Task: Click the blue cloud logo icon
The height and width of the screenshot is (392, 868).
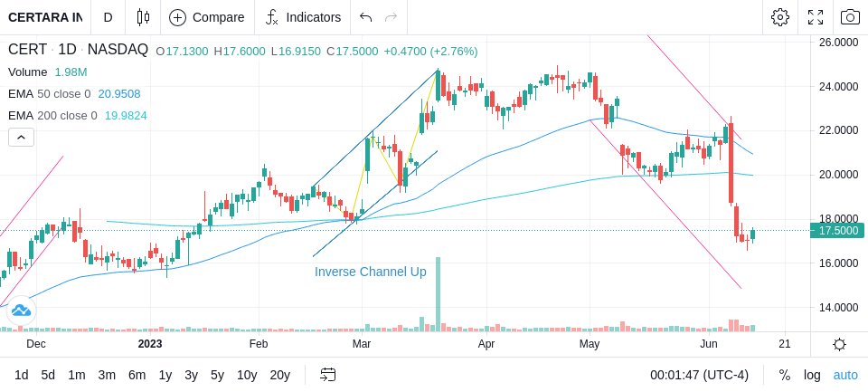Action: pyautogui.click(x=21, y=311)
